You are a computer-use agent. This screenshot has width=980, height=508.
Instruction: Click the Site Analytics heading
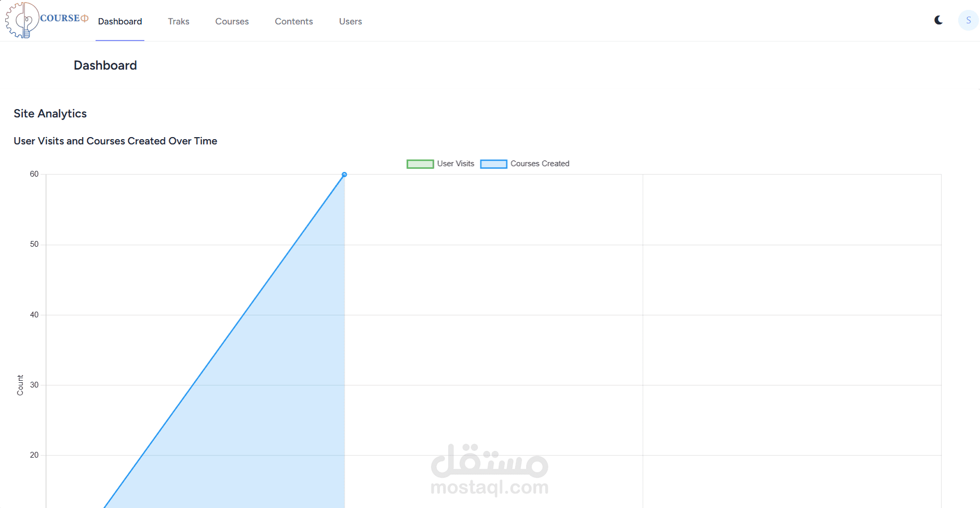pyautogui.click(x=50, y=113)
